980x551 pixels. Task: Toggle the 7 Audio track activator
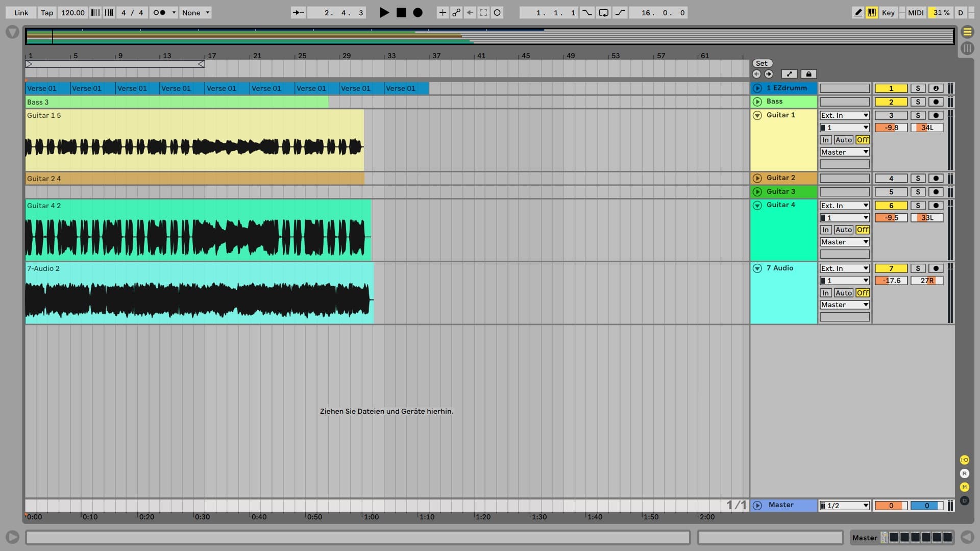tap(891, 268)
